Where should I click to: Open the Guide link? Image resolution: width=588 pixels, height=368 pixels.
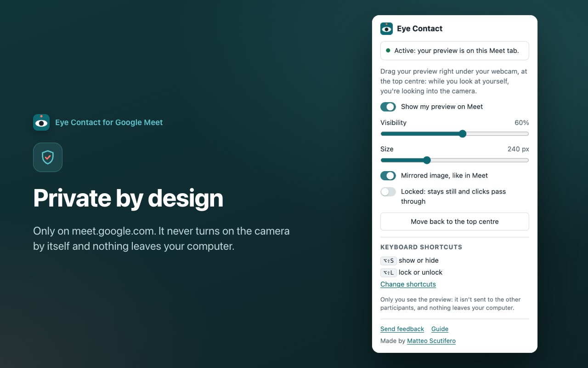point(440,329)
